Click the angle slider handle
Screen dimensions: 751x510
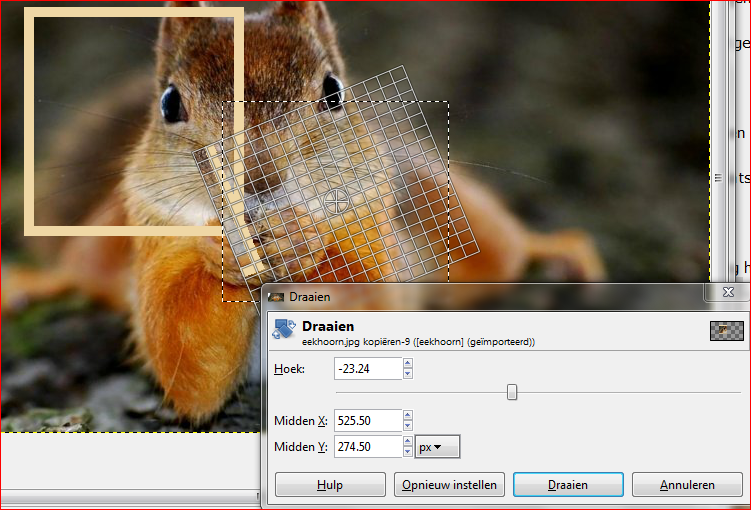(x=512, y=392)
